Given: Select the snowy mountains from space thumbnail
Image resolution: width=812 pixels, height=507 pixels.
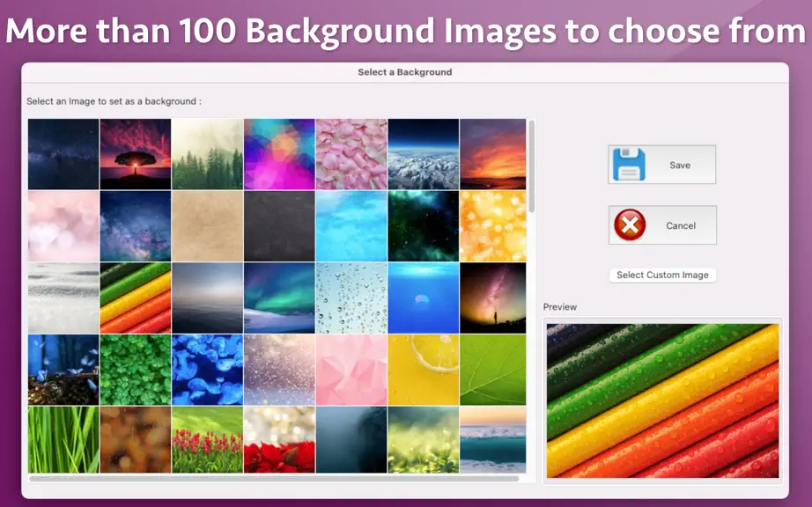Looking at the screenshot, I should tap(423, 154).
